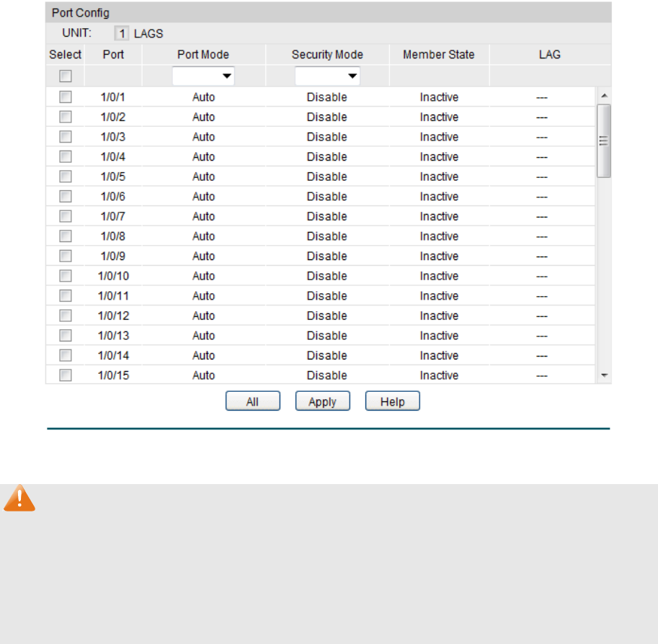Open Help for Port Config
658x644 pixels.
point(392,401)
